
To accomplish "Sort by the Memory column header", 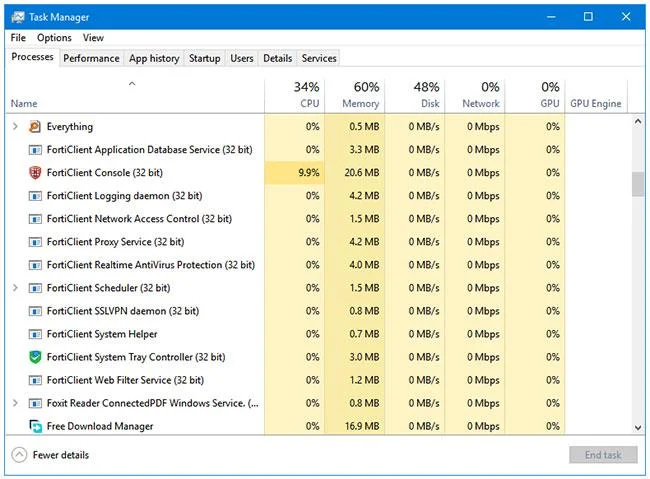I will 354,95.
